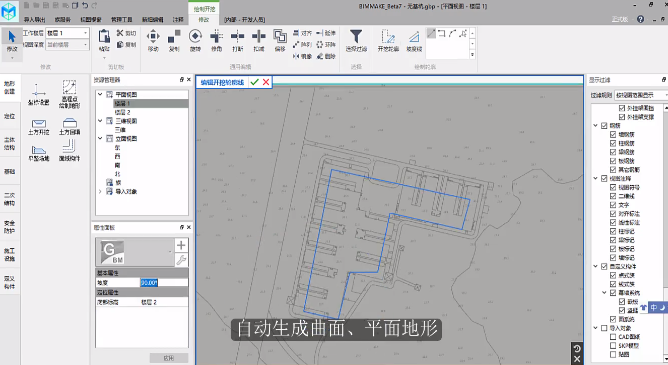Viewport: 668px width, 365px height.
Task: Collapse the 平面视图 tree node
Action: pyautogui.click(x=100, y=94)
